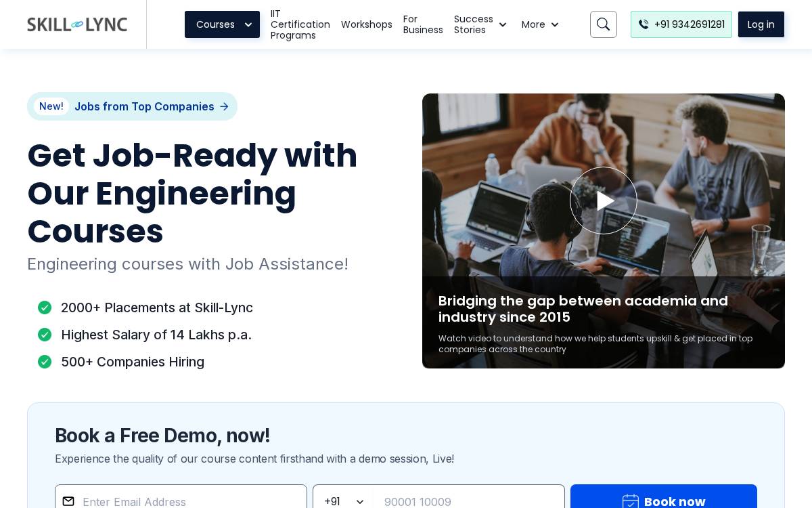This screenshot has height=508, width=812.
Task: Click '2000+ Placements at Skill-Lync' text
Action: [157, 308]
